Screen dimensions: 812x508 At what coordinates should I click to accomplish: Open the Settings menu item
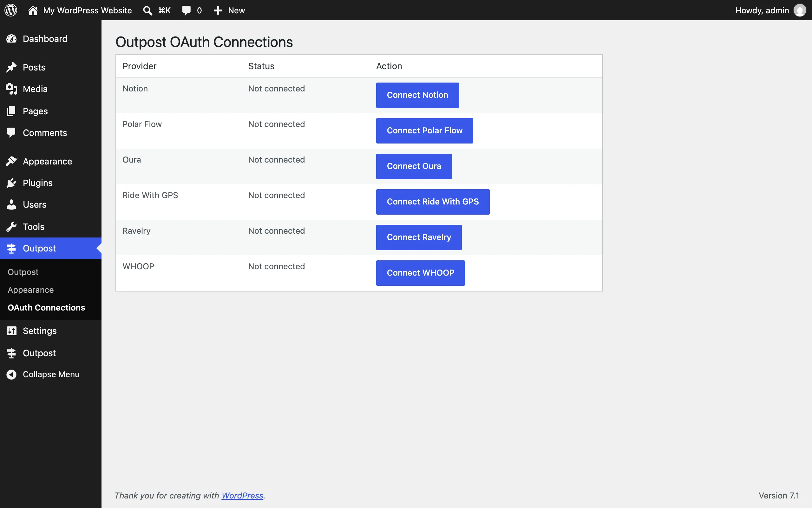[x=51, y=331]
